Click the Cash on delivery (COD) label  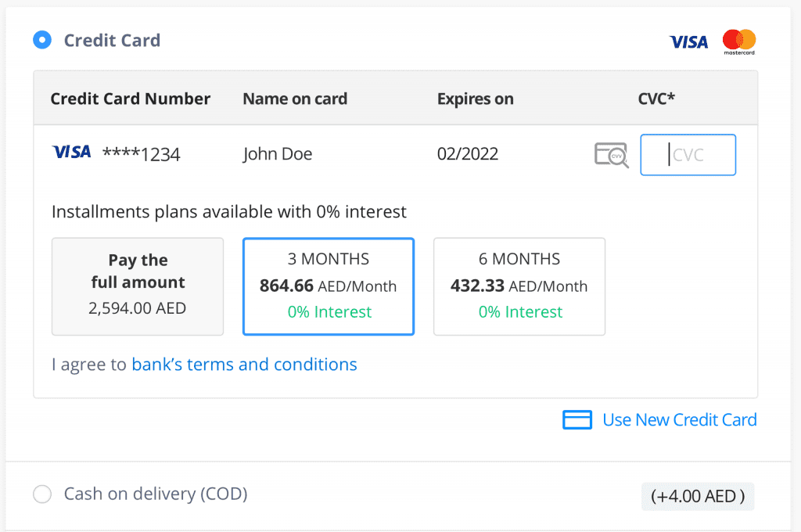(156, 494)
